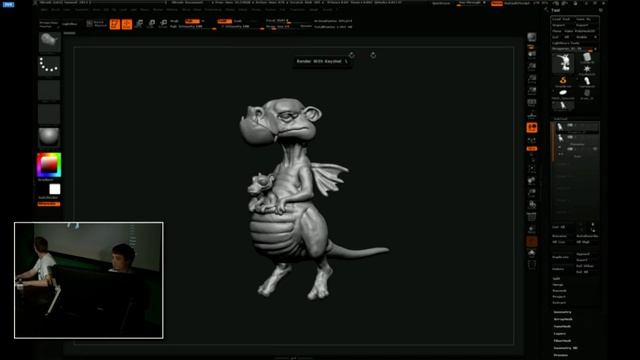This screenshot has width=640, height=360.
Task: Pick a hue in the color picker
Action: tap(49, 165)
